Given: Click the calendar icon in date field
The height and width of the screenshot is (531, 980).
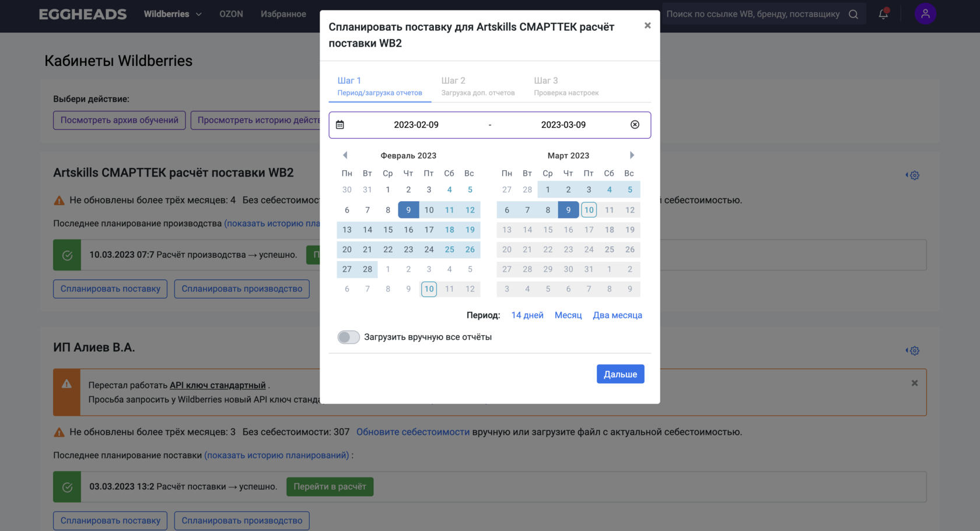Looking at the screenshot, I should pyautogui.click(x=340, y=125).
